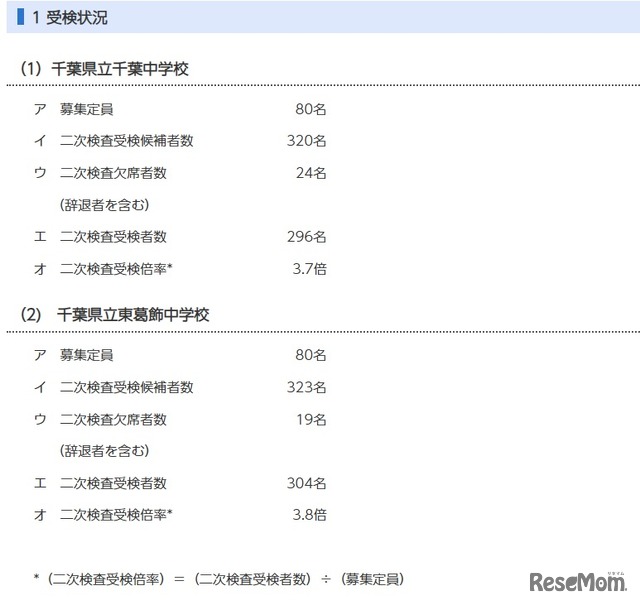Viewport: 640px width, 605px height.
Task: Click the 19名 absentee count
Action: [310, 419]
